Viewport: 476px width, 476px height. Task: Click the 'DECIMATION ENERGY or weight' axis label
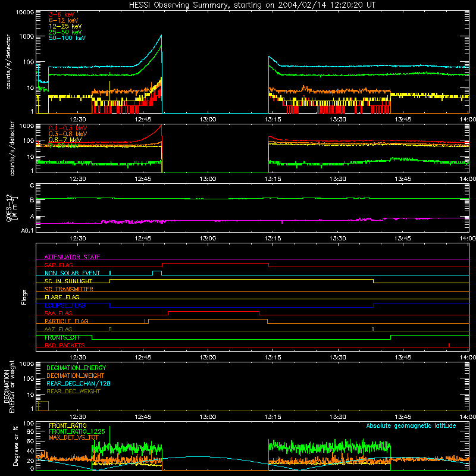[9, 386]
